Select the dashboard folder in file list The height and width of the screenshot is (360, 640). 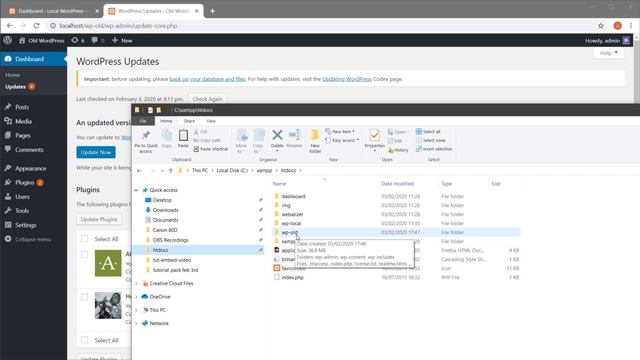click(293, 196)
